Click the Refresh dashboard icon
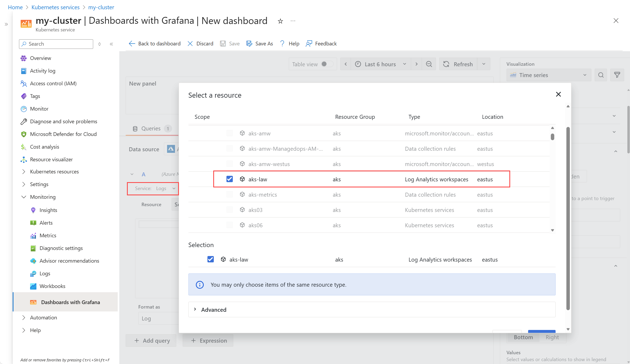Image resolution: width=630 pixels, height=364 pixels. pos(446,64)
